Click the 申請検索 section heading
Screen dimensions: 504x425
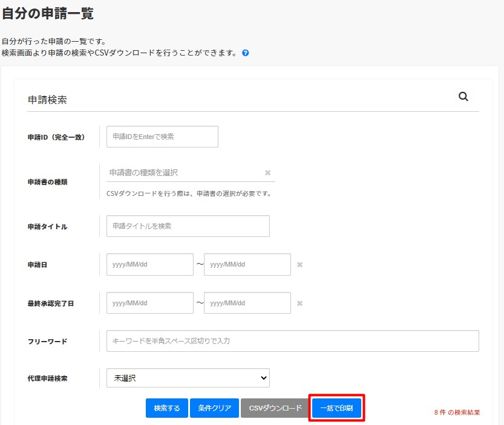click(47, 100)
